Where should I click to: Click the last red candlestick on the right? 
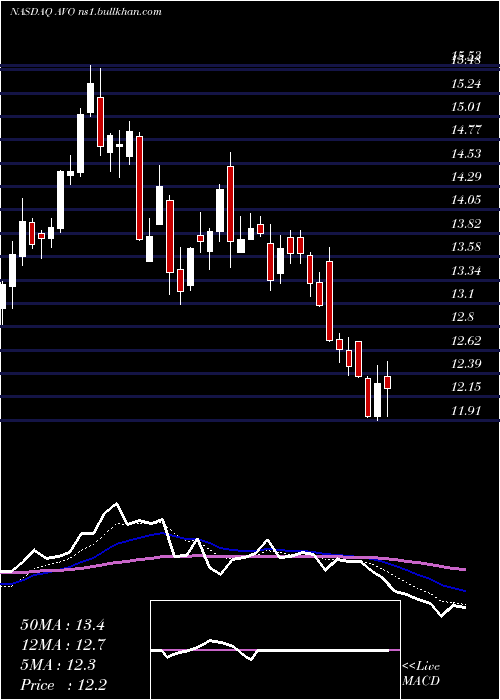point(388,383)
